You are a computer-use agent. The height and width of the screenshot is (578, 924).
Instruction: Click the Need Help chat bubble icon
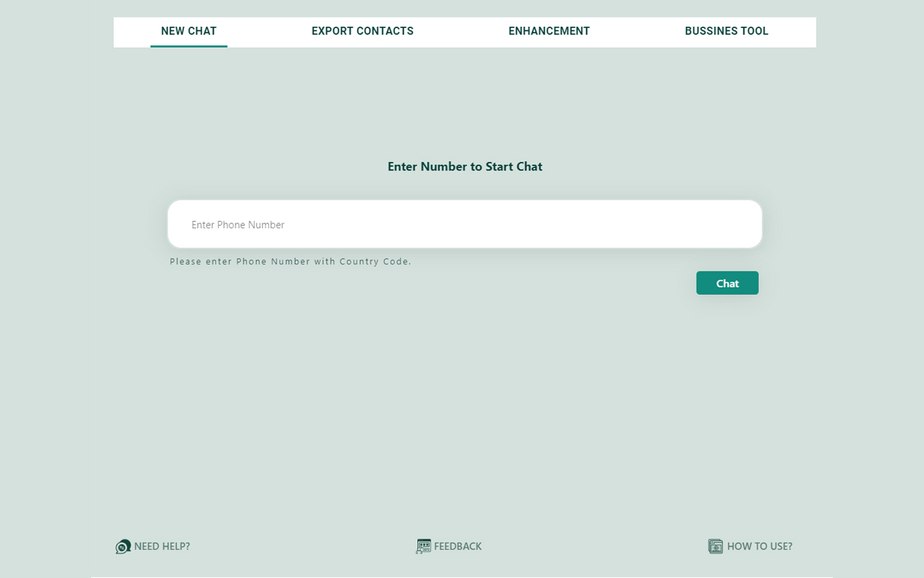(x=123, y=546)
